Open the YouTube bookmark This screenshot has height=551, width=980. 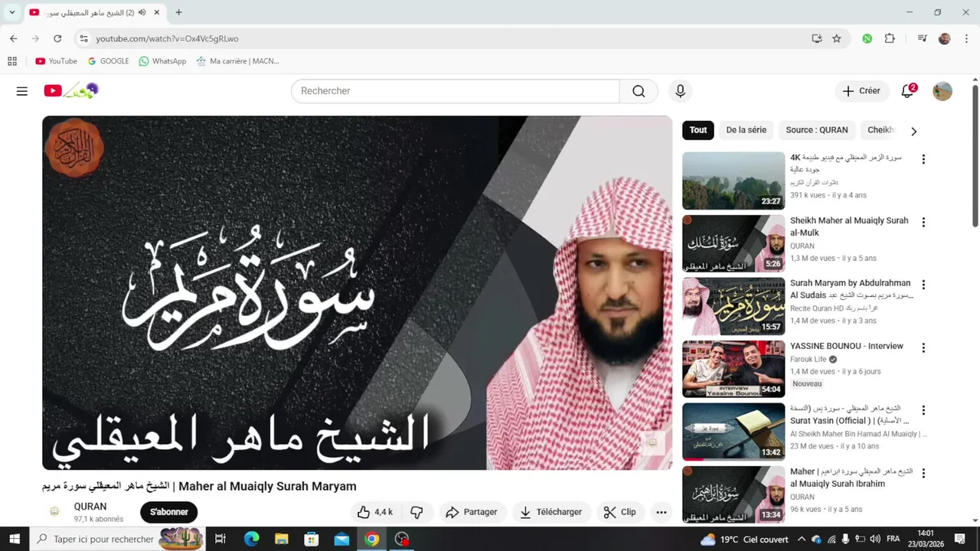[x=56, y=61]
